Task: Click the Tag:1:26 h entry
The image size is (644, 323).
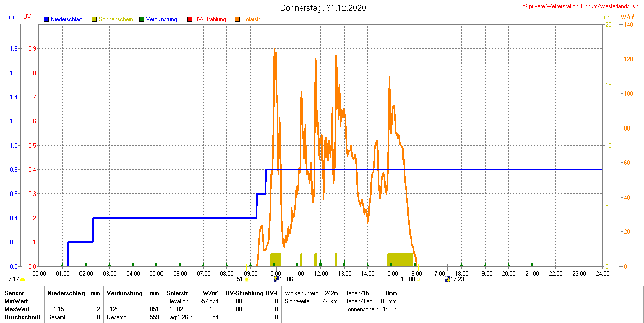Action: [179, 317]
